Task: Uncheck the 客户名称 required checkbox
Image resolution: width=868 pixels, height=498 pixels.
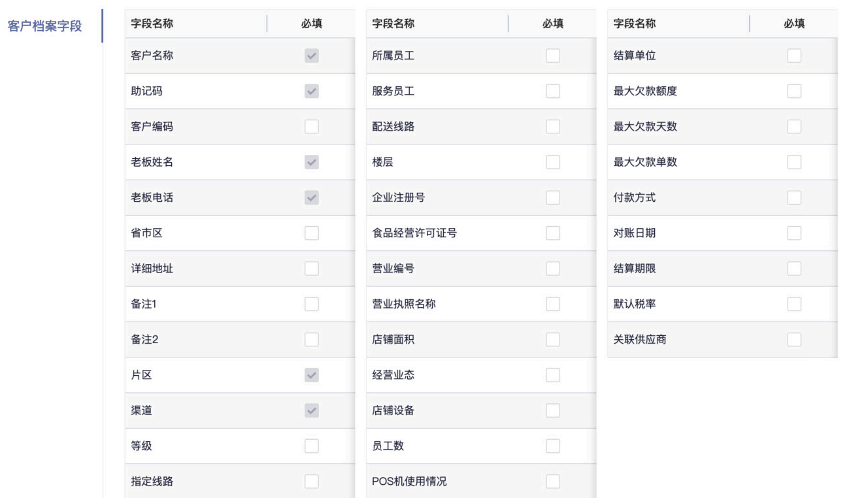Action: coord(312,56)
